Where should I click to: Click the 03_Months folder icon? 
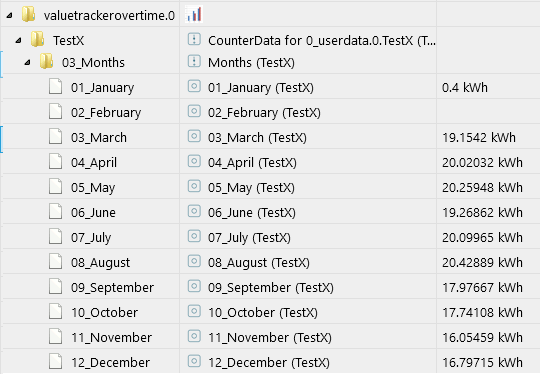coord(46,61)
